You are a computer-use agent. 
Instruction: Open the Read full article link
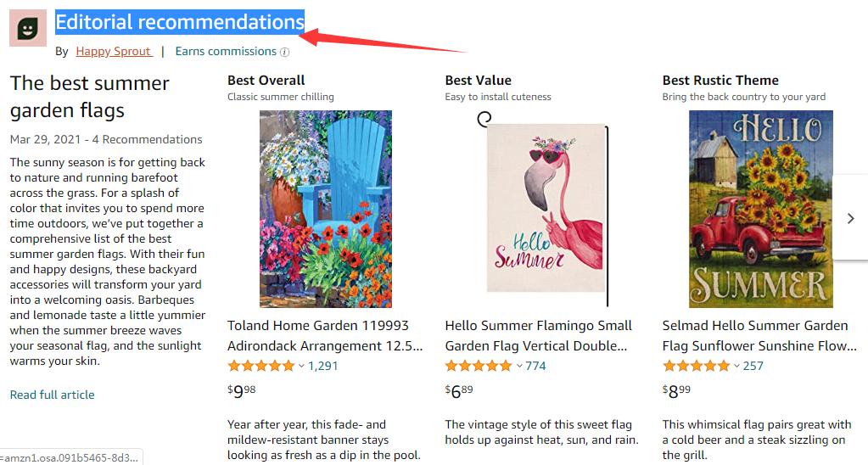tap(52, 395)
